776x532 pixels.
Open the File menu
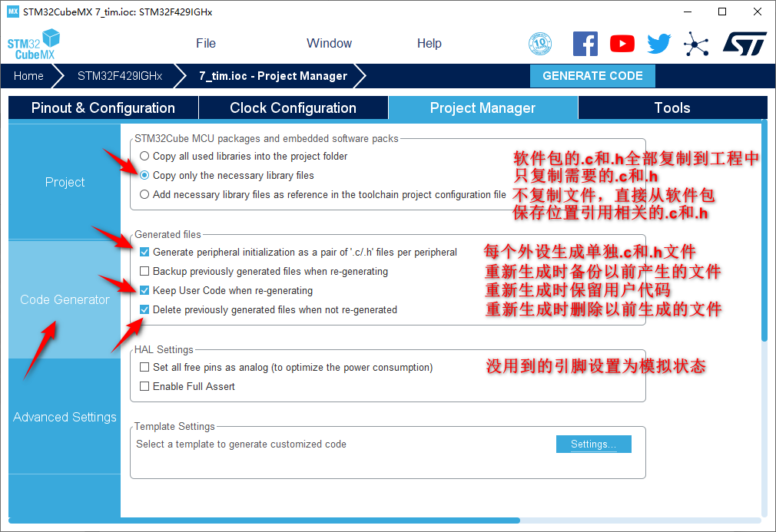[206, 44]
